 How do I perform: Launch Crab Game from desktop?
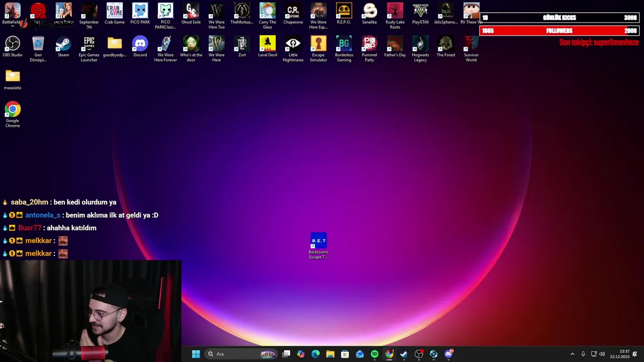[115, 14]
